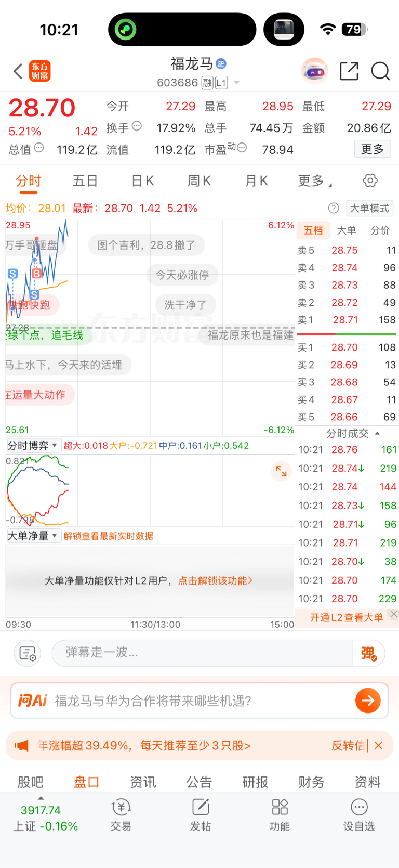
Task: Tap the info icon beside 换手
Action: point(137,126)
